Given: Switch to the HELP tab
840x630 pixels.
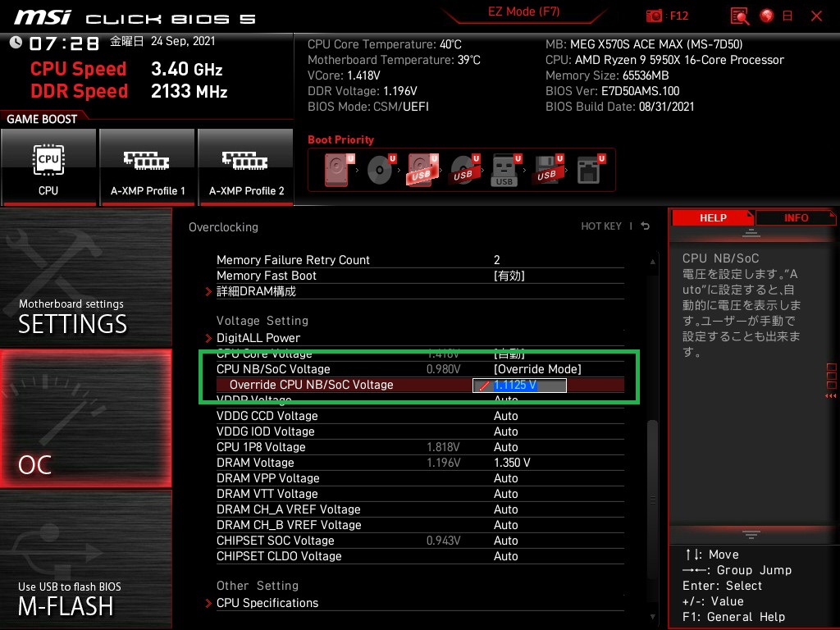Looking at the screenshot, I should click(x=713, y=218).
